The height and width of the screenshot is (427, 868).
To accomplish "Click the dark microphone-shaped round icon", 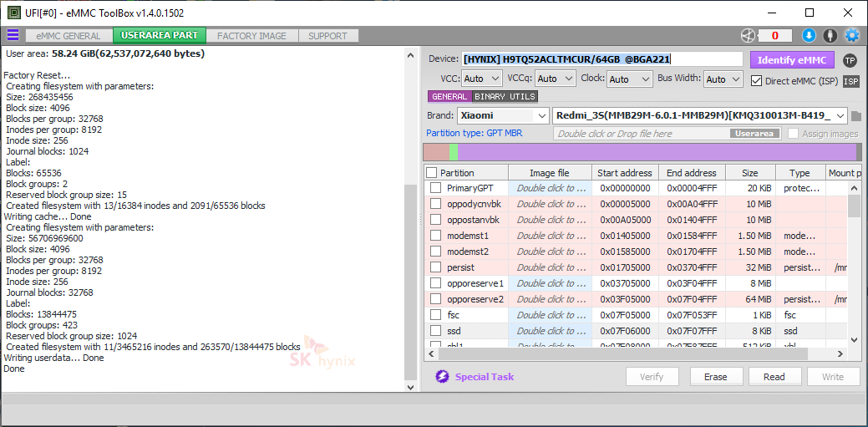I will (x=830, y=35).
